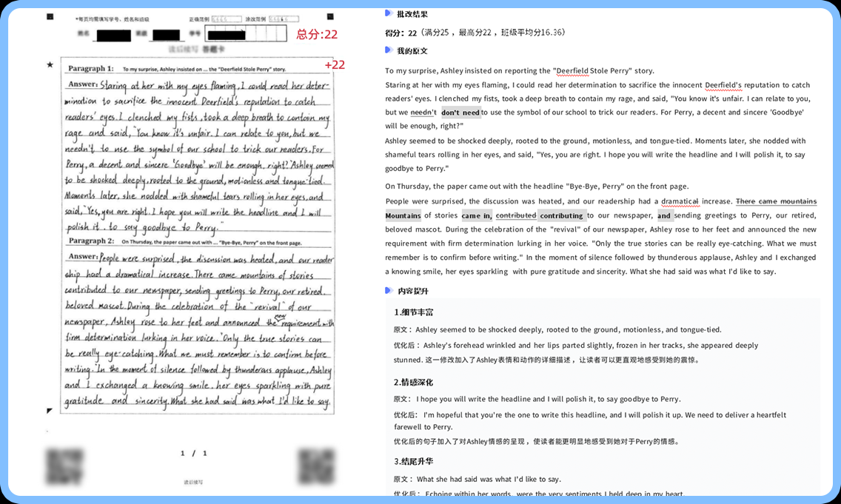841x504 pixels.
Task: Click the 1 / 1 page indicator
Action: point(194,454)
